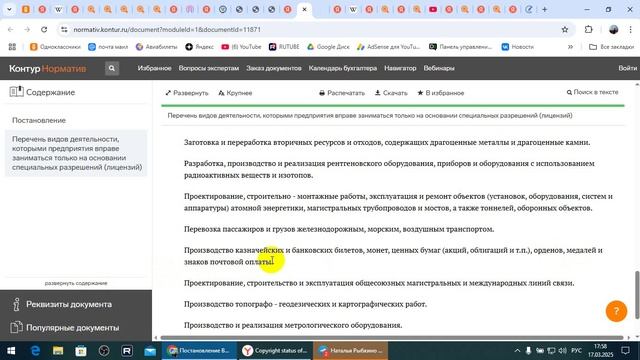
Task: Print the document with Распечатать
Action: coord(342,93)
